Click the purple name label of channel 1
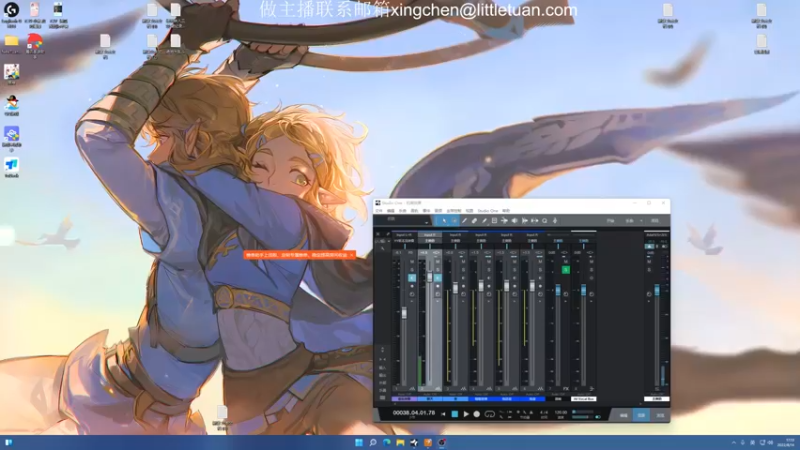The height and width of the screenshot is (450, 800). (404, 399)
